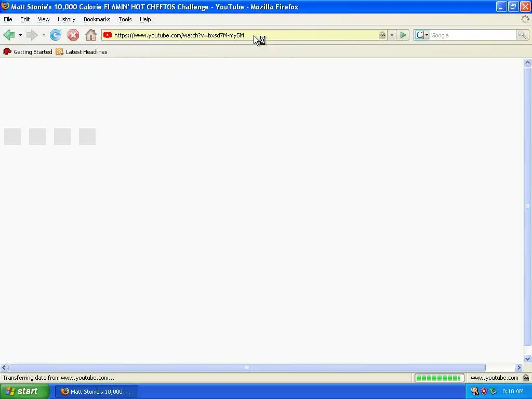
Task: Click the status bar padlock security icon
Action: point(526,378)
